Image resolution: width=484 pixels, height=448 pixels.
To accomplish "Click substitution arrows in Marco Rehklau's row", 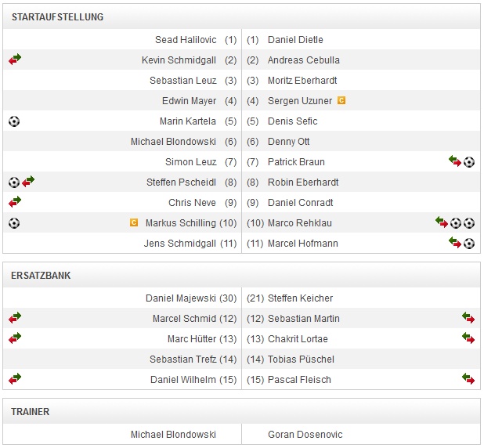I will pos(442,222).
